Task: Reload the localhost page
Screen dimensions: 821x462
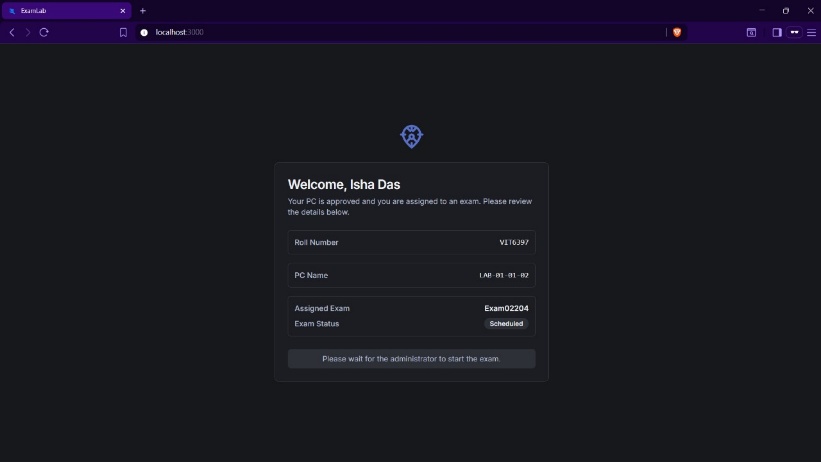Action: click(44, 32)
